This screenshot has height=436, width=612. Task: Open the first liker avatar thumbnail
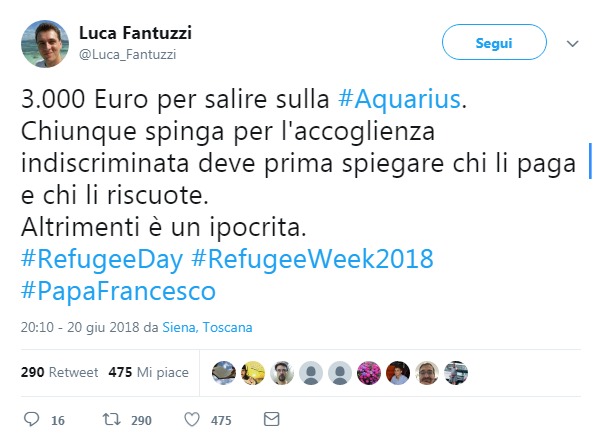coord(224,373)
